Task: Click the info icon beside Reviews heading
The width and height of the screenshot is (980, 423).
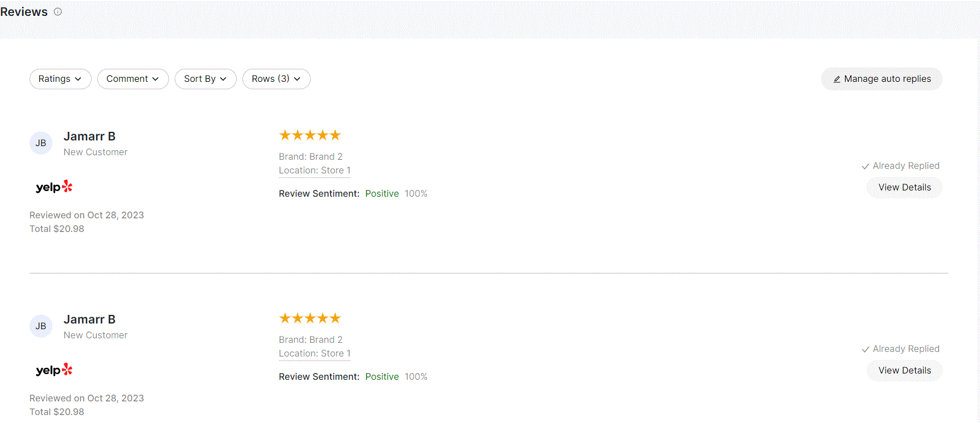Action: coord(57,11)
